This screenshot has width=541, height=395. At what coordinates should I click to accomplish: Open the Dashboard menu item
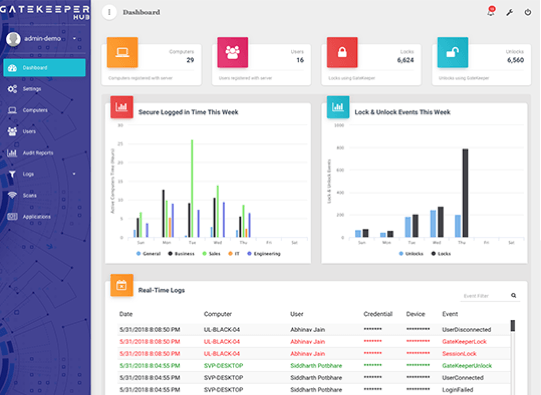pos(45,68)
